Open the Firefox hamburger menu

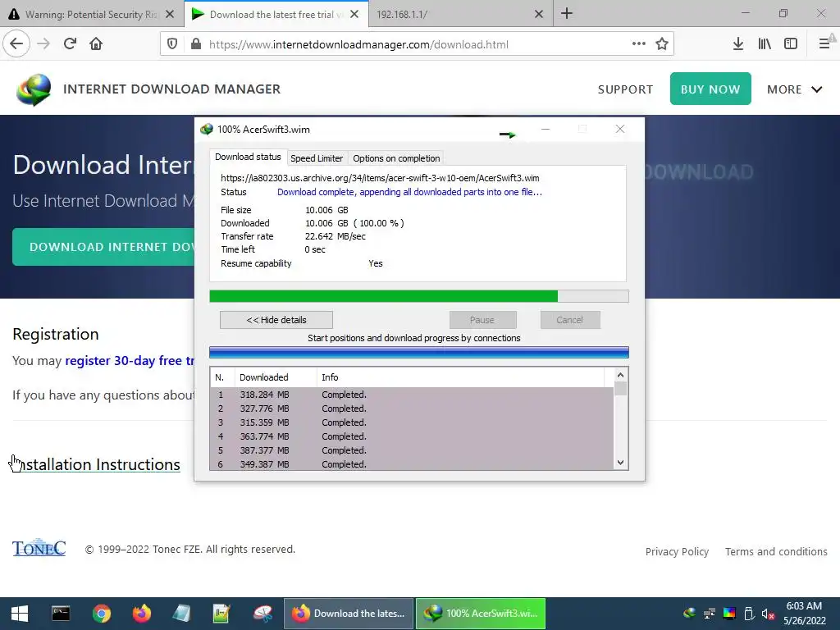(x=825, y=44)
